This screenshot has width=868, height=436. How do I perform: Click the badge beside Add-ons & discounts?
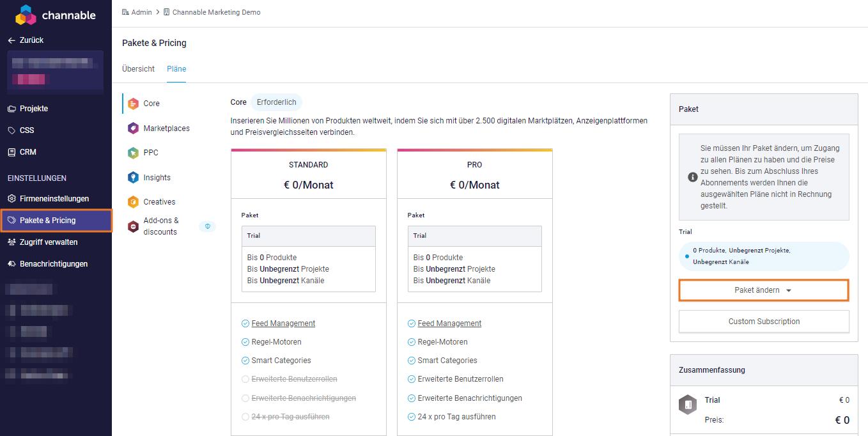point(207,226)
